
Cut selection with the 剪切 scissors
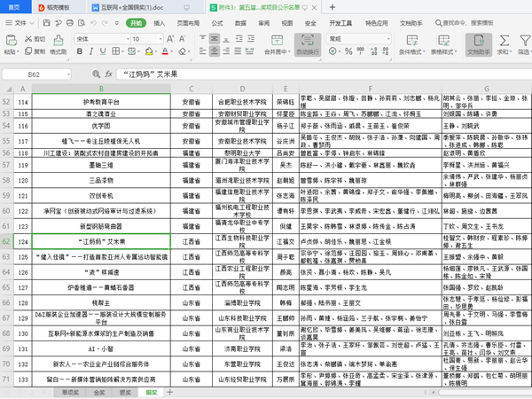coord(35,39)
